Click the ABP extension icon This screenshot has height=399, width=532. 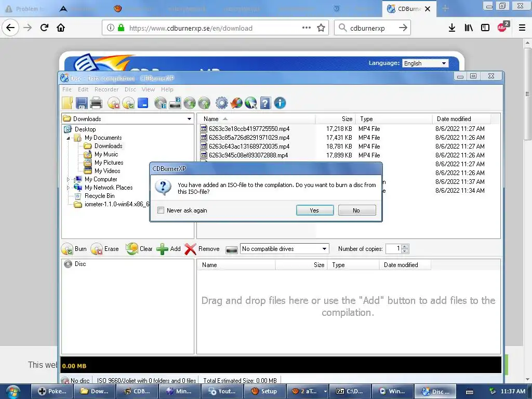click(503, 27)
